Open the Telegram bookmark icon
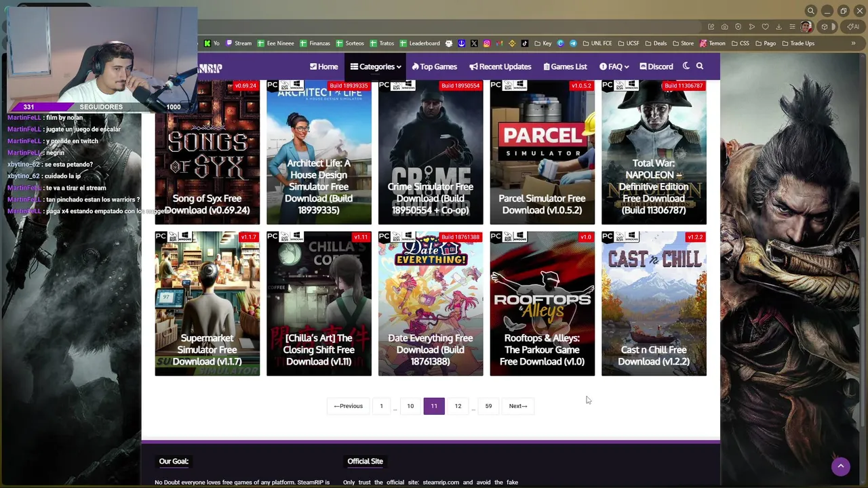The height and width of the screenshot is (488, 868). (573, 43)
